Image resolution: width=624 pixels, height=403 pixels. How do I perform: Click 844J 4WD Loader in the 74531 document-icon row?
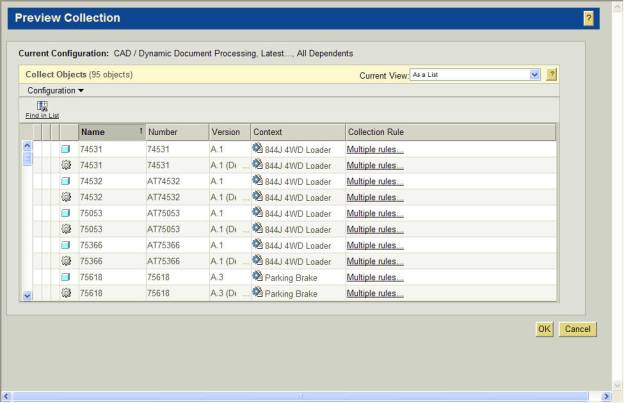298,150
